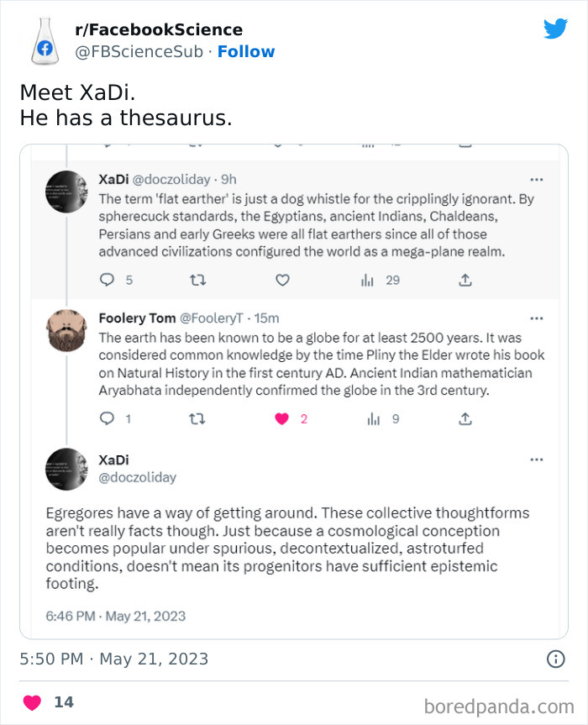Image resolution: width=588 pixels, height=725 pixels.
Task: Click the Twitter info circle icon
Action: [x=555, y=659]
